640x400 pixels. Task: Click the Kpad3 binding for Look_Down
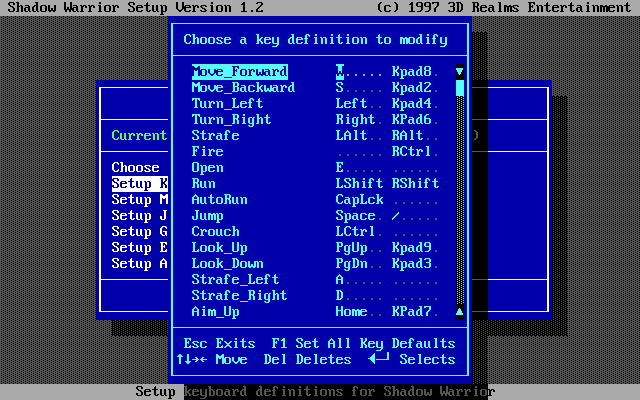(411, 264)
